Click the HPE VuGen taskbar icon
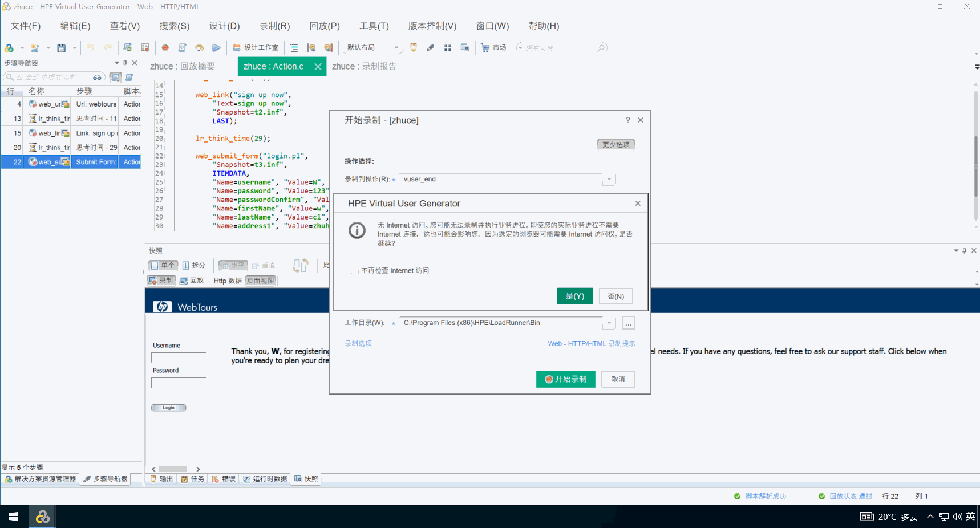 (x=42, y=517)
